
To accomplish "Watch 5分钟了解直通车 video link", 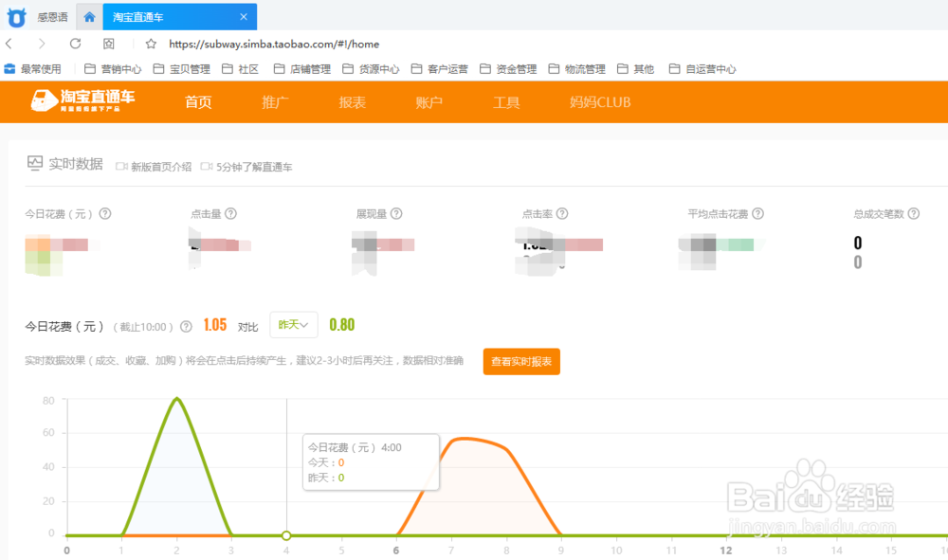I will coord(246,167).
